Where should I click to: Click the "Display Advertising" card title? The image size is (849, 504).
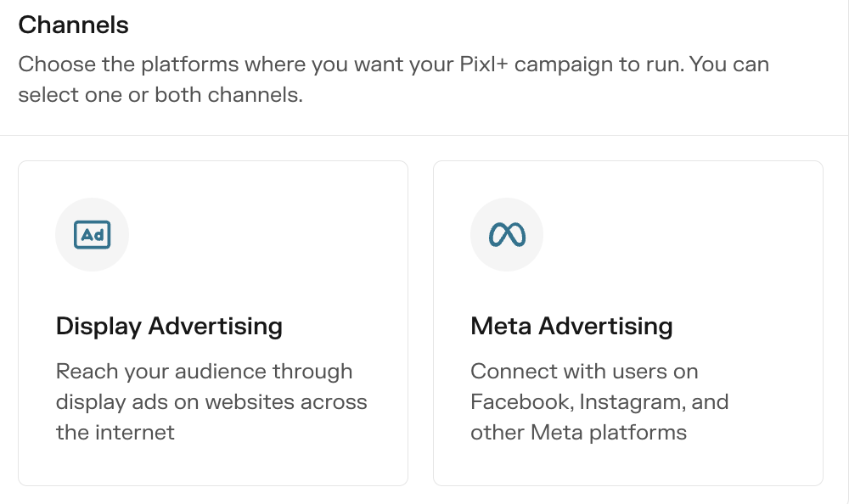coord(169,326)
